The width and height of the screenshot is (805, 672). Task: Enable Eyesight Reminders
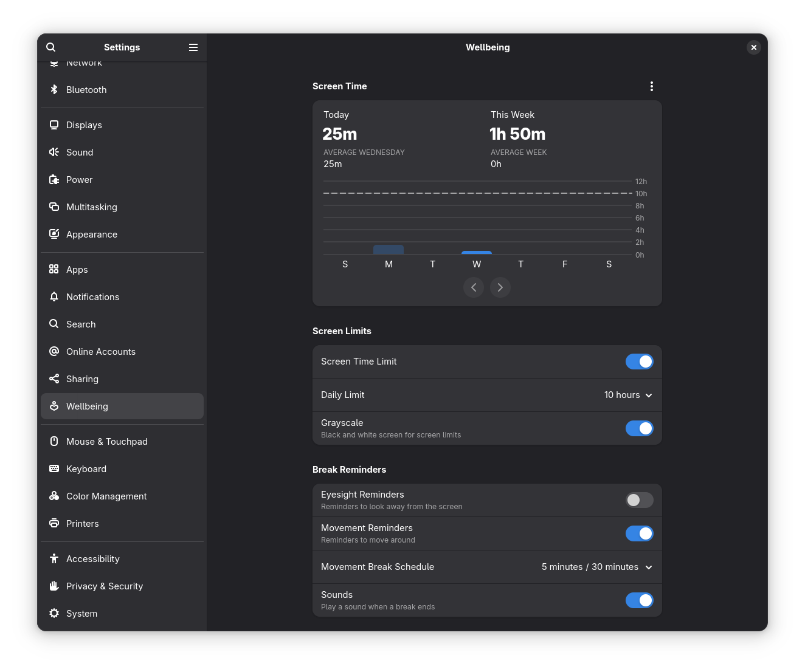pyautogui.click(x=639, y=500)
